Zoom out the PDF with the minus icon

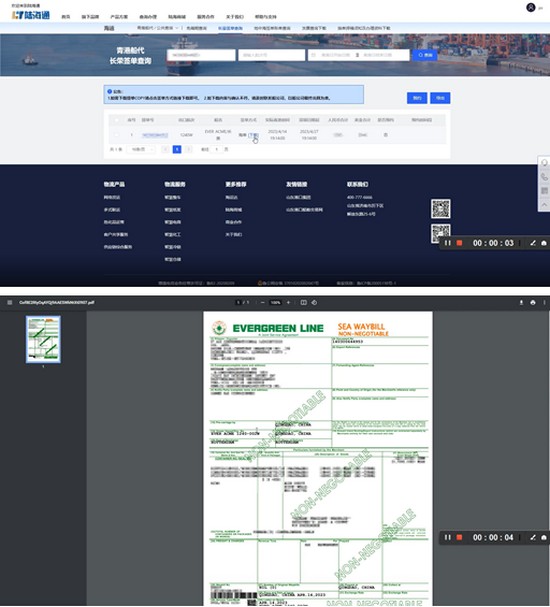pos(263,302)
